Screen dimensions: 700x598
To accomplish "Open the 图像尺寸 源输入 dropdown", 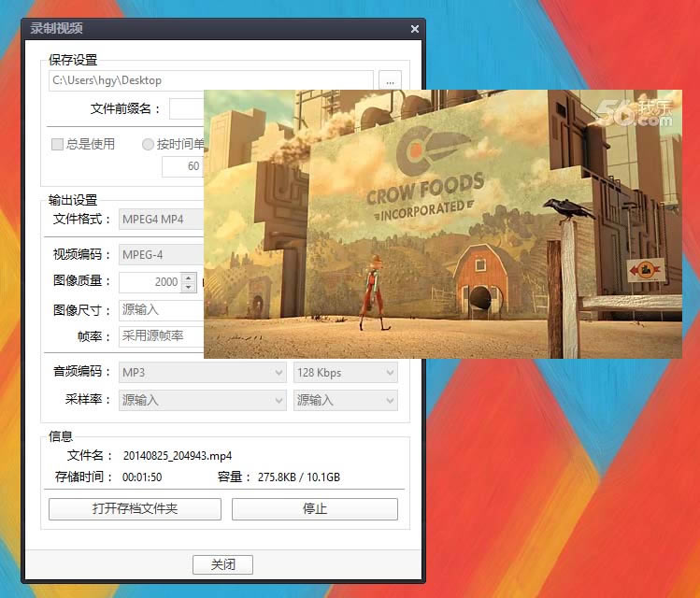I will coord(161,309).
